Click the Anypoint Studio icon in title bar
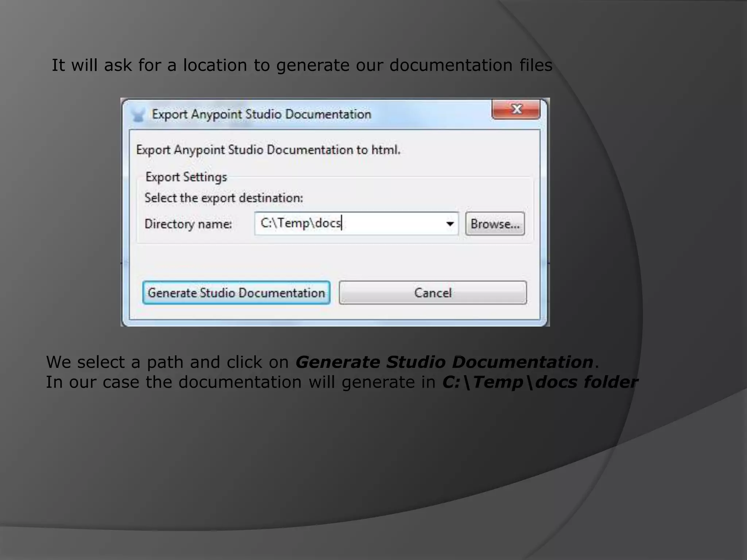The width and height of the screenshot is (747, 560). 138,114
